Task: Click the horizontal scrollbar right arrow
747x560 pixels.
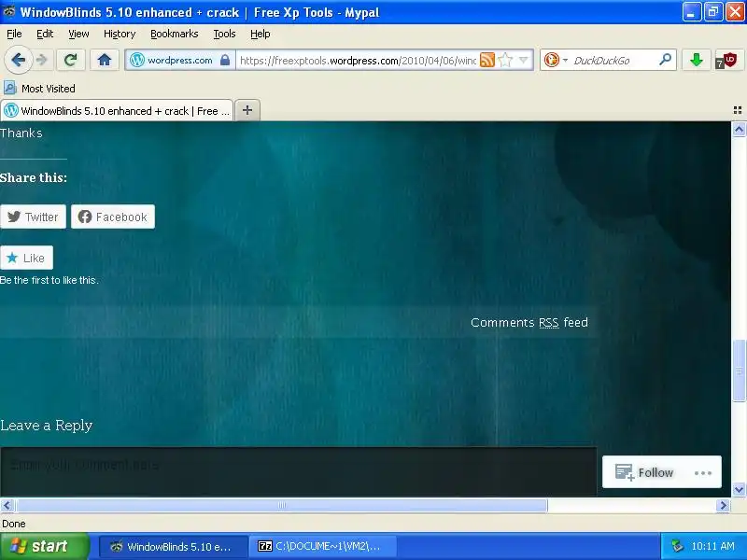Action: (x=723, y=505)
